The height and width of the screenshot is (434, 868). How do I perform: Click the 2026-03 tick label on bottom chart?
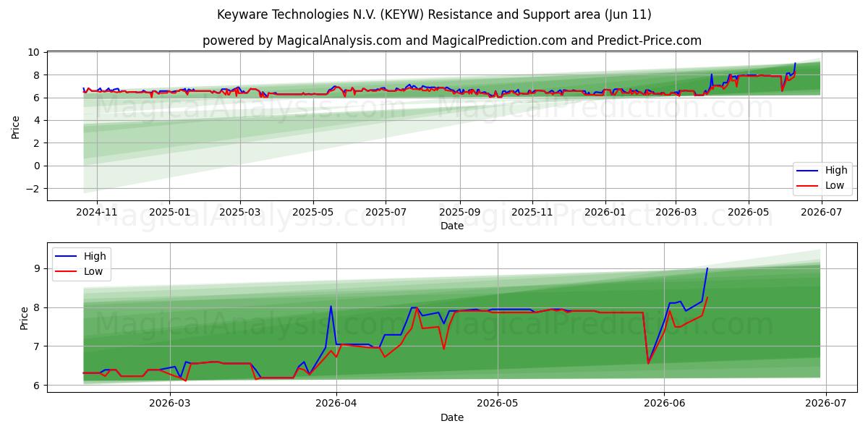(170, 404)
